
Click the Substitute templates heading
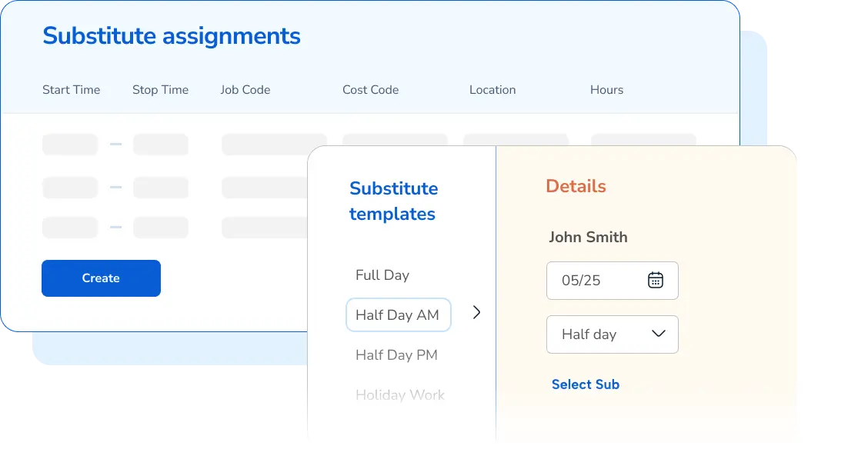click(x=393, y=201)
